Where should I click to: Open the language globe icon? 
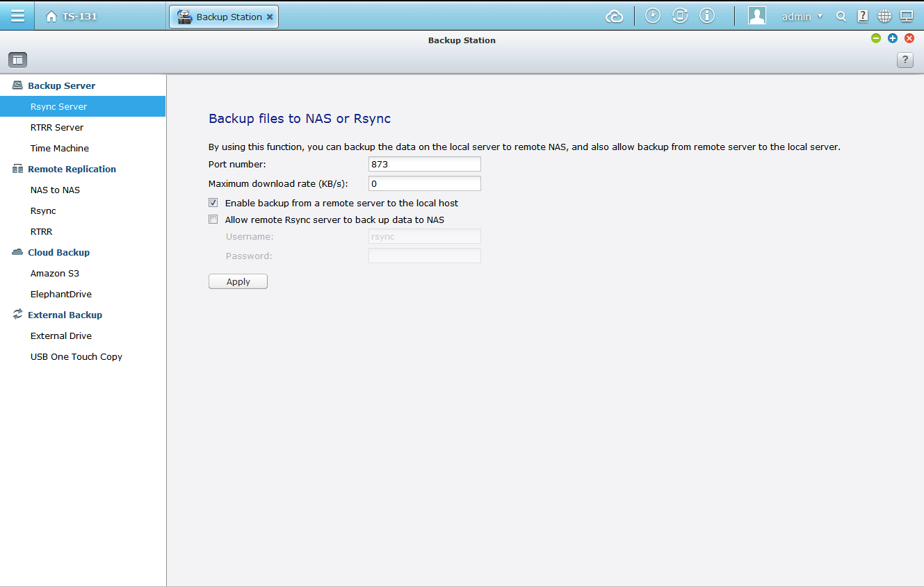pyautogui.click(x=884, y=16)
